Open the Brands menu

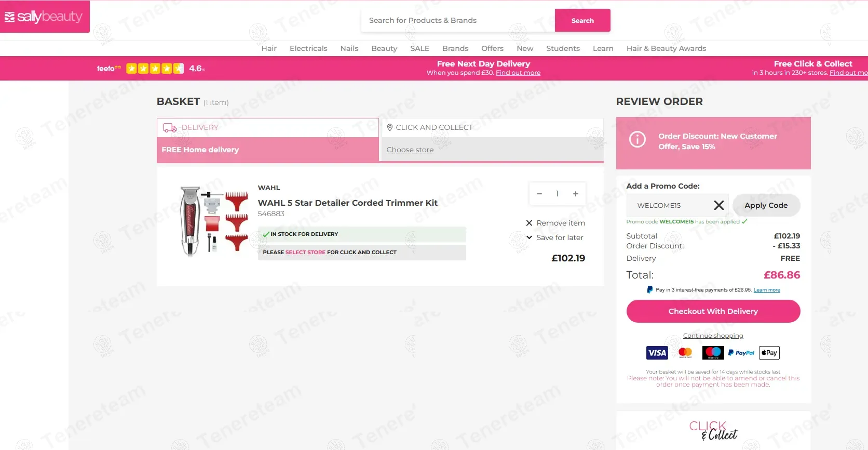[x=455, y=48]
